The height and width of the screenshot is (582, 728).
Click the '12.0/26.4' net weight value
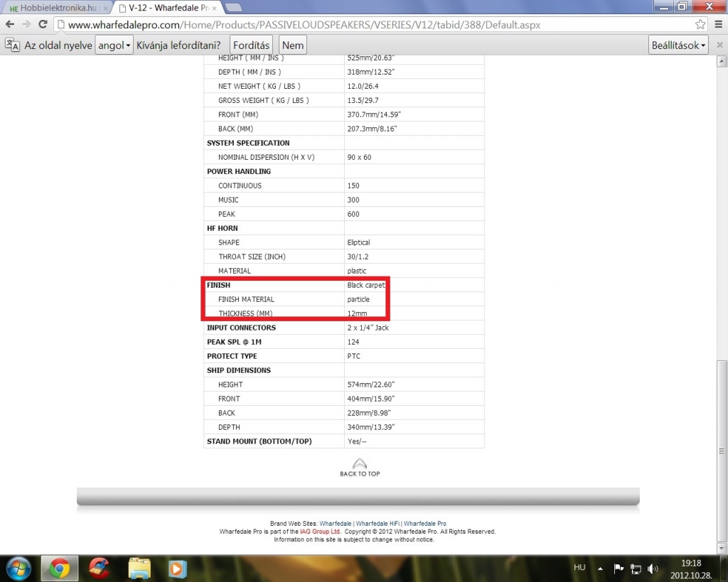point(363,86)
